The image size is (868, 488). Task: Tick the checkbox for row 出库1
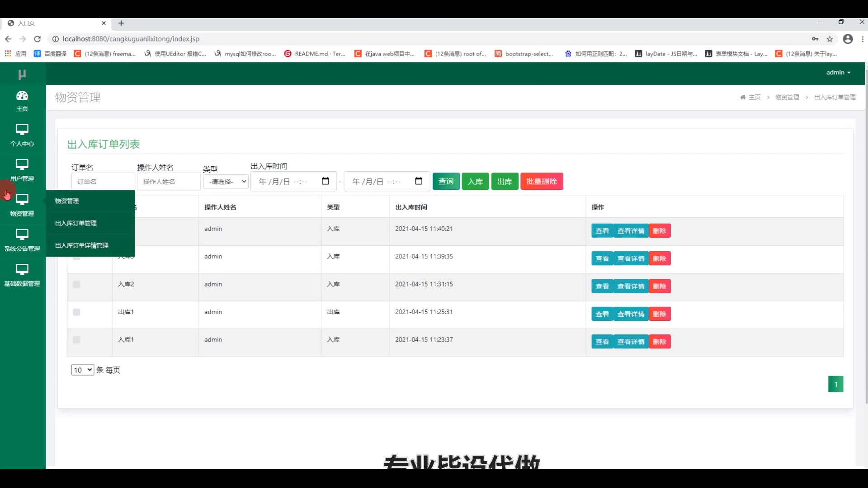coord(76,312)
